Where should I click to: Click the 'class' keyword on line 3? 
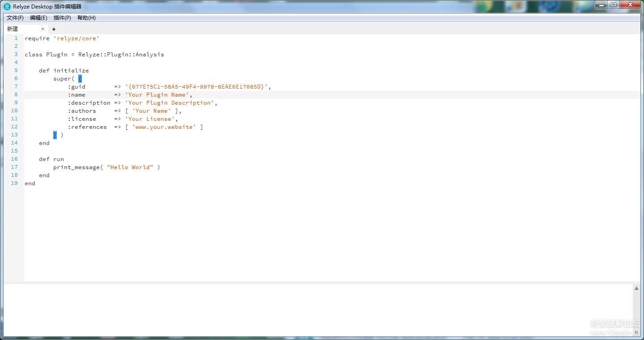(34, 55)
